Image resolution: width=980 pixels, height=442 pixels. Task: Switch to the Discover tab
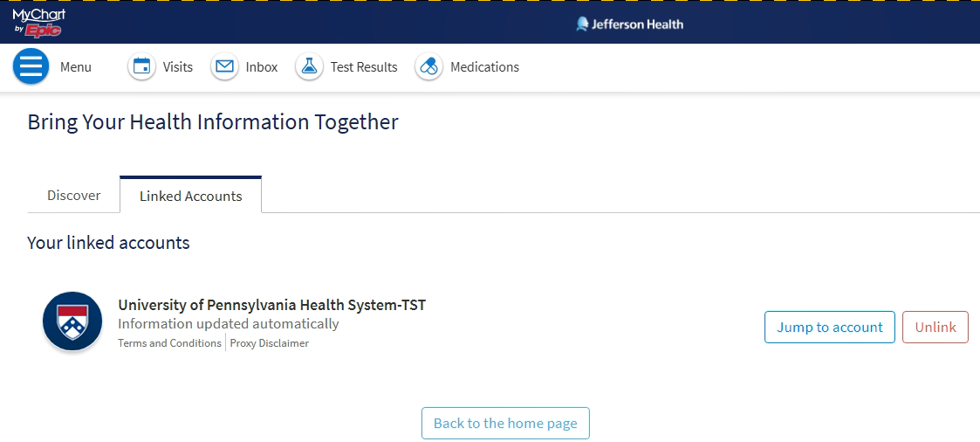coord(74,196)
